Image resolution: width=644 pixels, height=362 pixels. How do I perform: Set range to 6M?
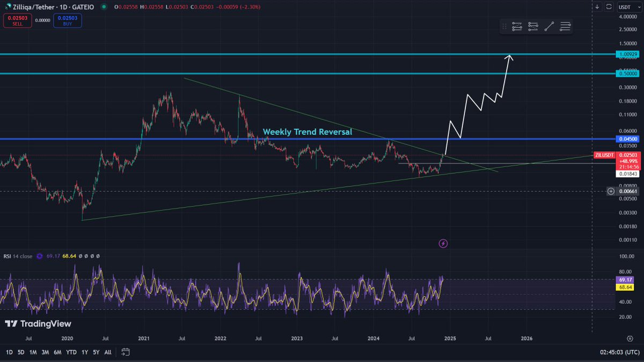[57, 352]
